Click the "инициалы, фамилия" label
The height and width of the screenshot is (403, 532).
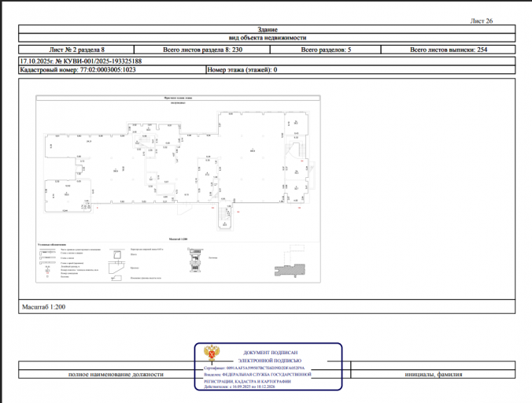click(x=434, y=375)
